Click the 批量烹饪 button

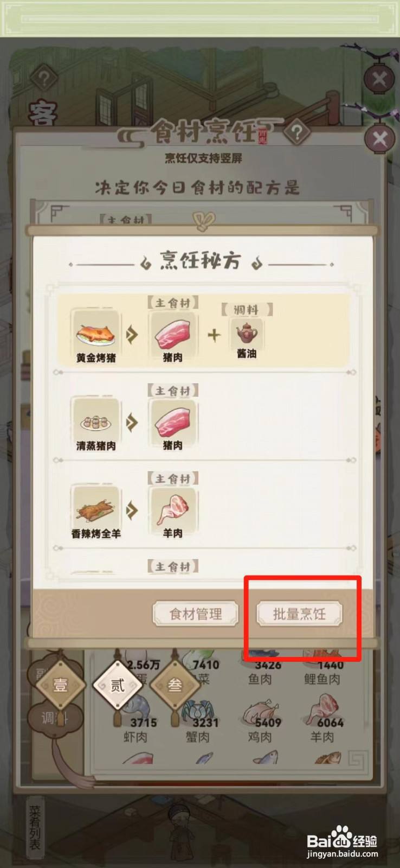[299, 614]
